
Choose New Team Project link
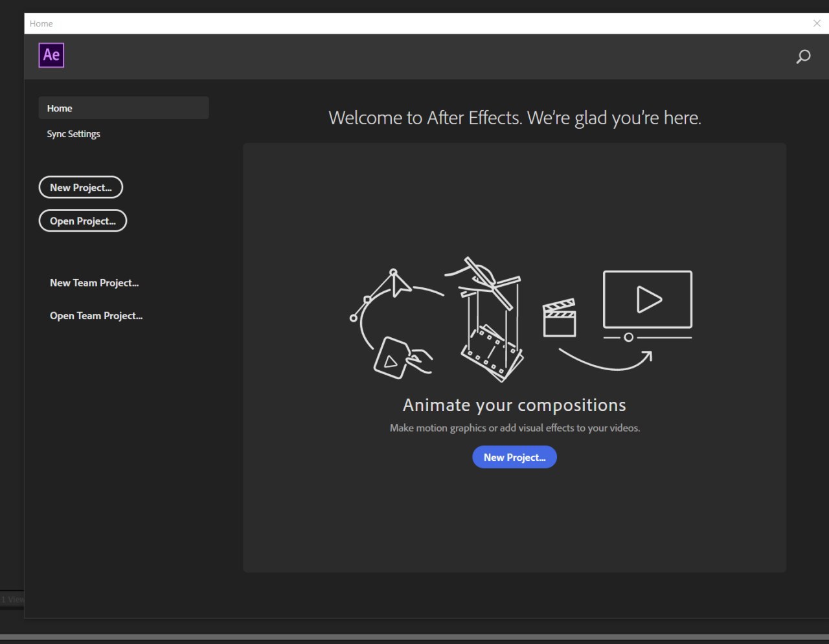(95, 283)
